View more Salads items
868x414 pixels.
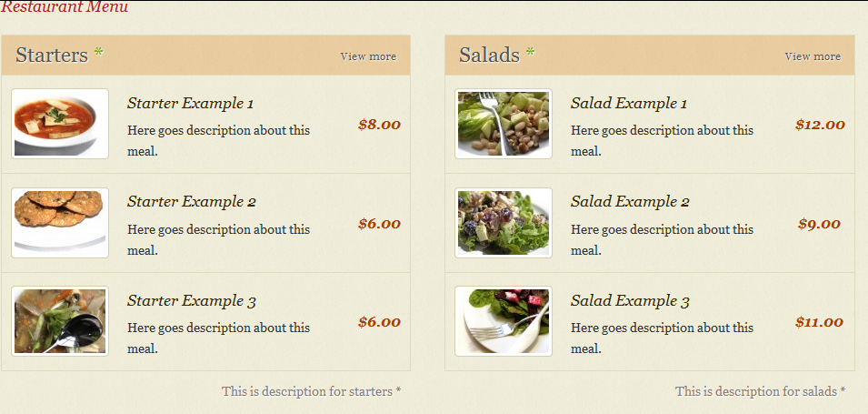(813, 56)
